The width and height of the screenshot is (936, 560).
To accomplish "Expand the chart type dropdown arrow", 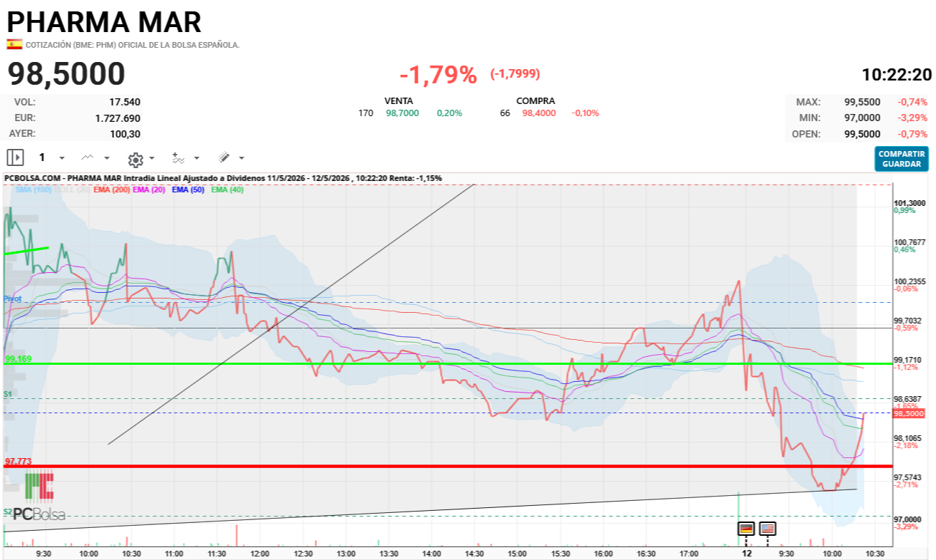I will tap(107, 158).
